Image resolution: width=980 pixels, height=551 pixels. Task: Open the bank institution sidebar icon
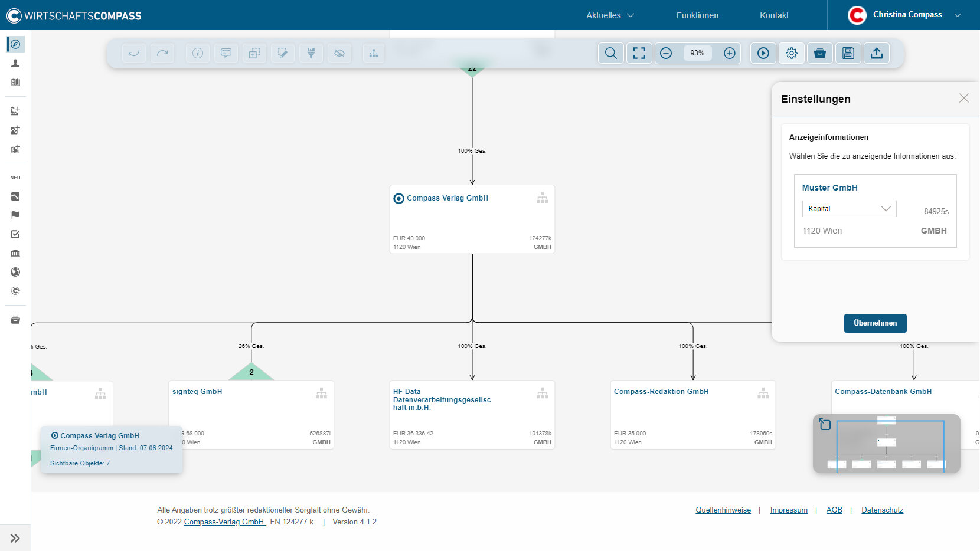click(15, 253)
